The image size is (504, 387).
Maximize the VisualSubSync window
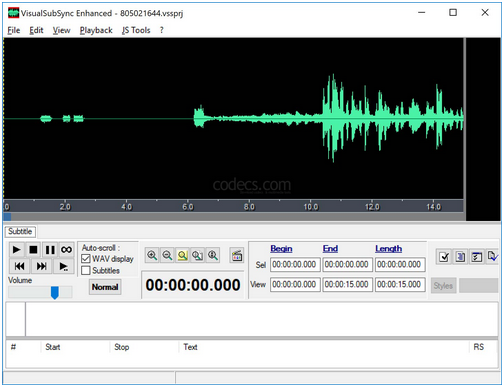point(453,13)
